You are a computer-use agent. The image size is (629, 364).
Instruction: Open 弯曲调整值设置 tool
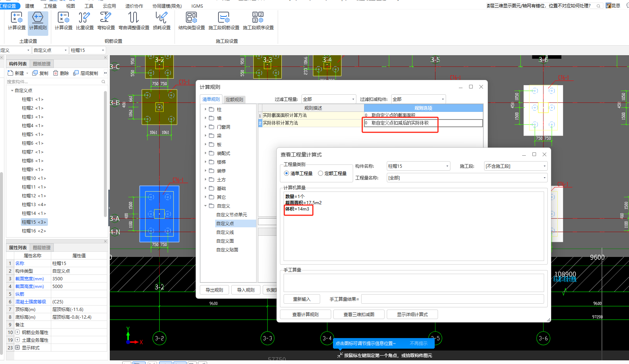click(134, 21)
